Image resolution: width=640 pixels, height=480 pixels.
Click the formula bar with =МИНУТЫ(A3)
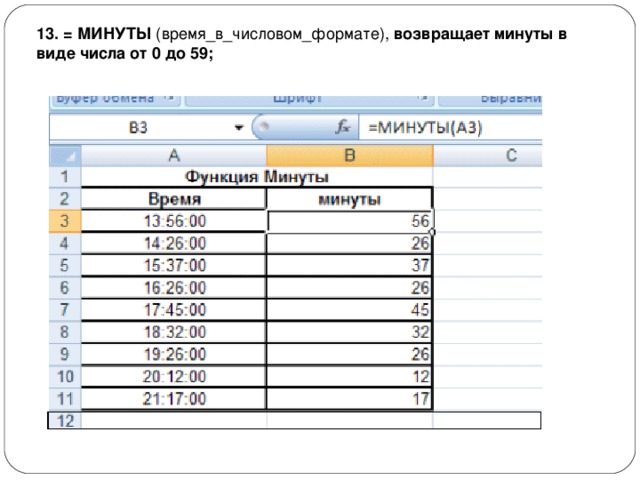point(450,128)
